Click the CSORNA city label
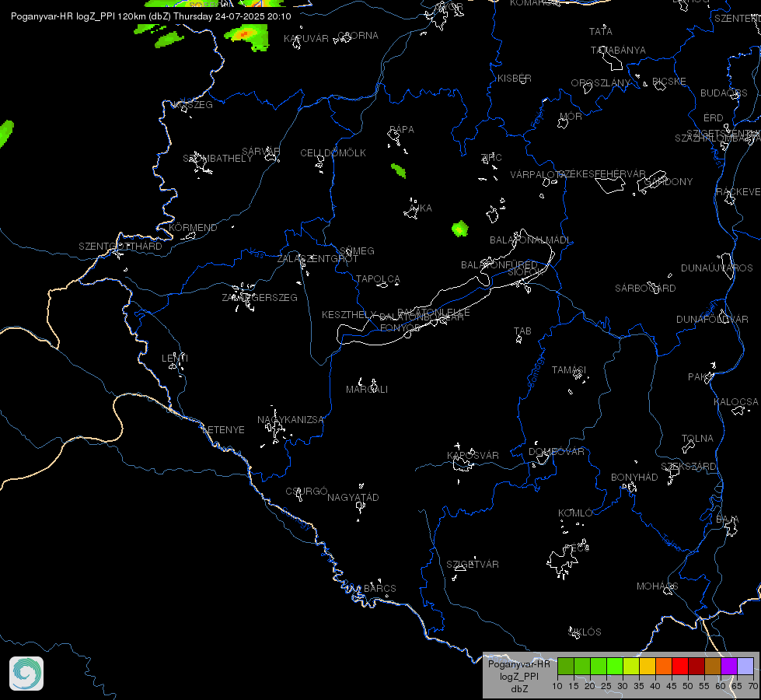 (x=358, y=36)
